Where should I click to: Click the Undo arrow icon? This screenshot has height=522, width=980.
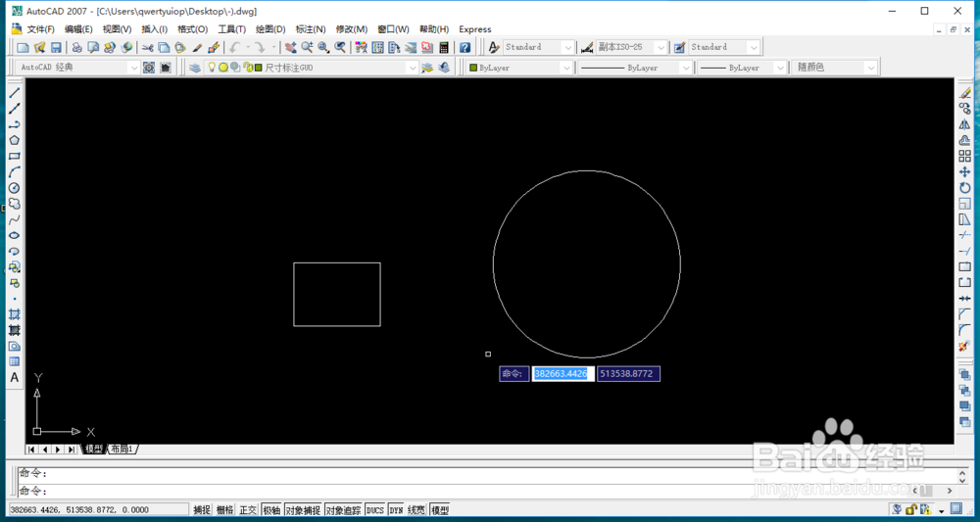click(235, 47)
